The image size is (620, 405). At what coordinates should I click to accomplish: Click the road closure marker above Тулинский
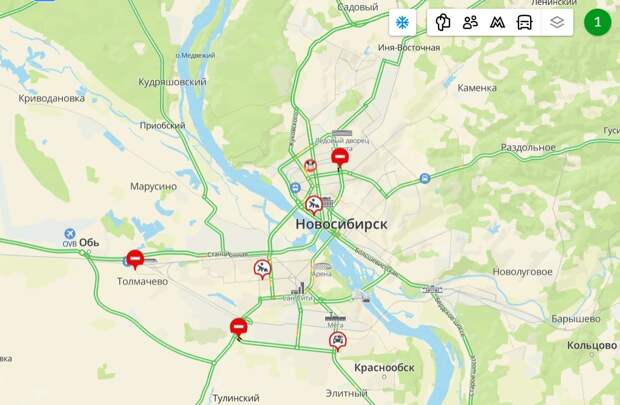(x=238, y=327)
